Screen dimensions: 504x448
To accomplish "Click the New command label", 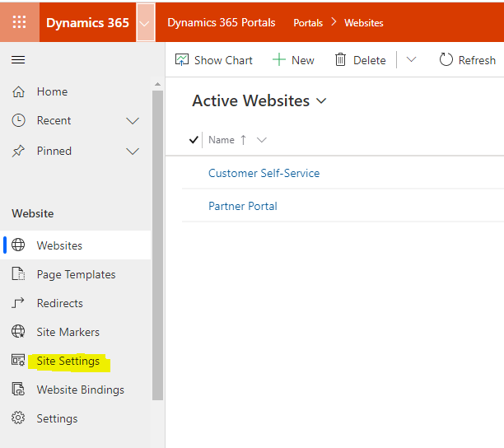I will click(303, 60).
